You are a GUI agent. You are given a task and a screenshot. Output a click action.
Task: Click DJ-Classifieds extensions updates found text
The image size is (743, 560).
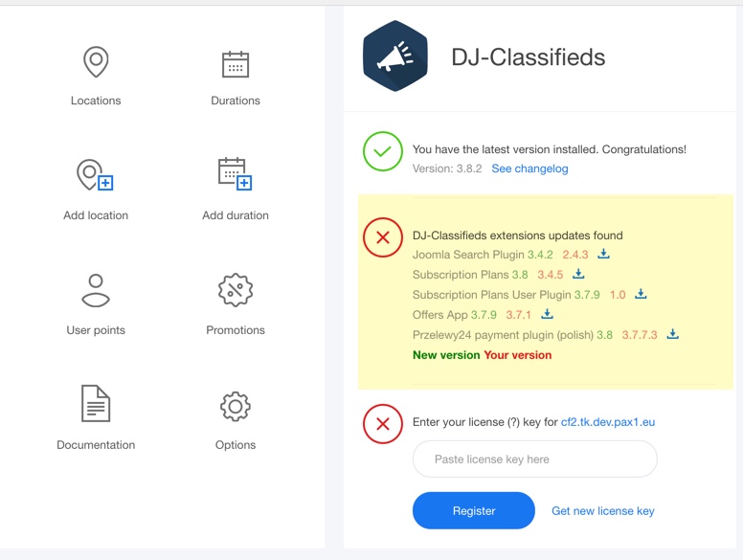(517, 235)
